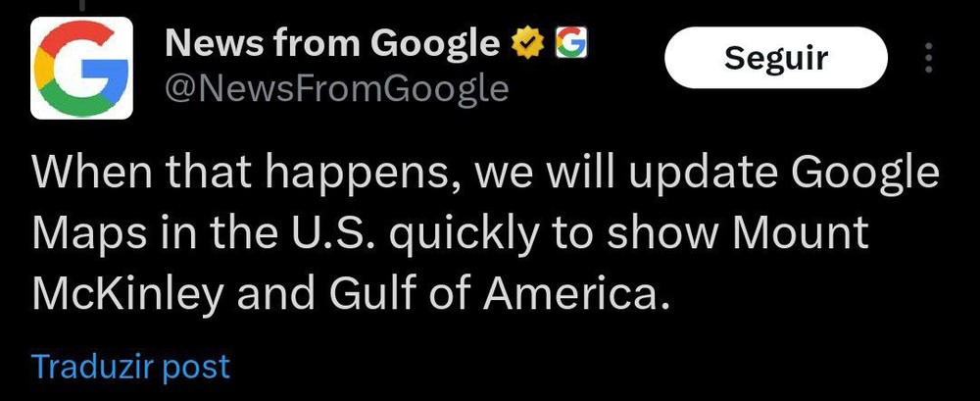The height and width of the screenshot is (401, 980).
Task: Click the thread connector line above avatar
Action: [x=81, y=4]
